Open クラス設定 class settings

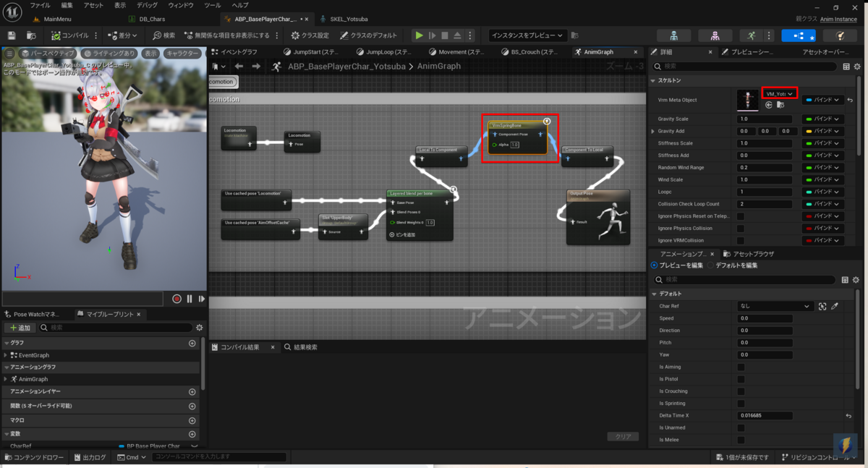click(310, 35)
